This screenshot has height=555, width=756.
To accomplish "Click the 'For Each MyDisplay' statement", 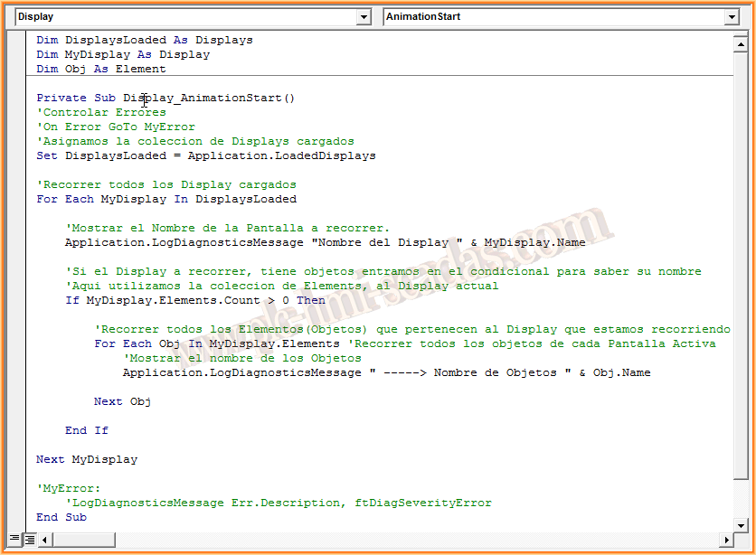I will coord(165,199).
